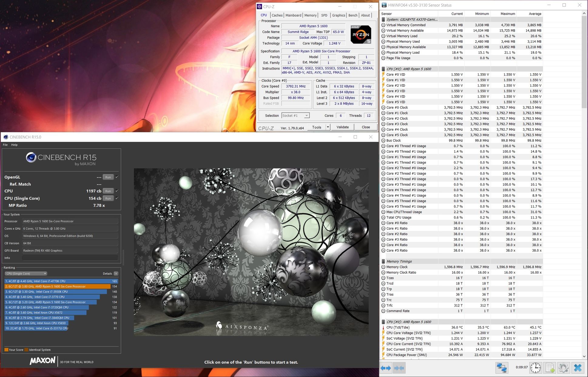
Task: Click chip icon of System GIGABYTE group
Action: tap(383, 19)
